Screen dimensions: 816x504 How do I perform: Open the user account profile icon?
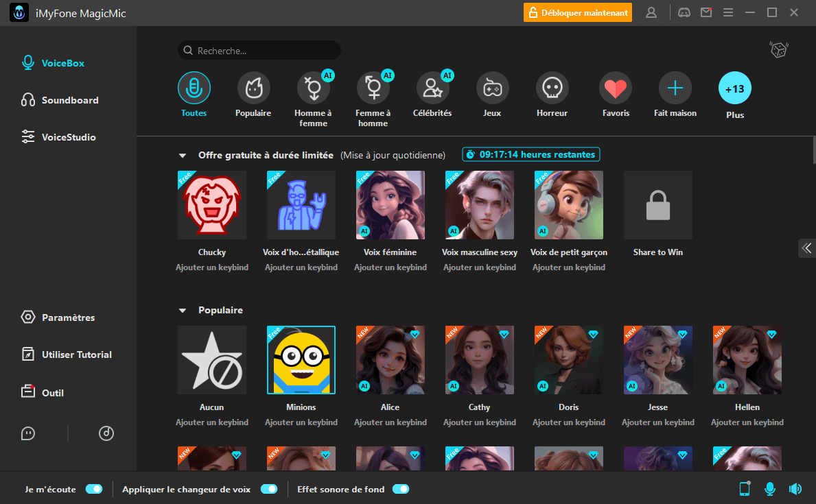[651, 12]
